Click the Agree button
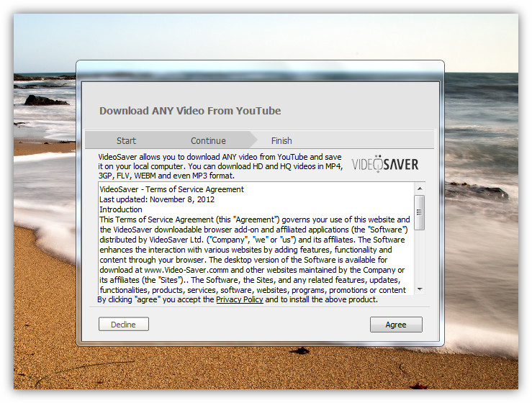Screen dimensions: 532x403 point(396,325)
